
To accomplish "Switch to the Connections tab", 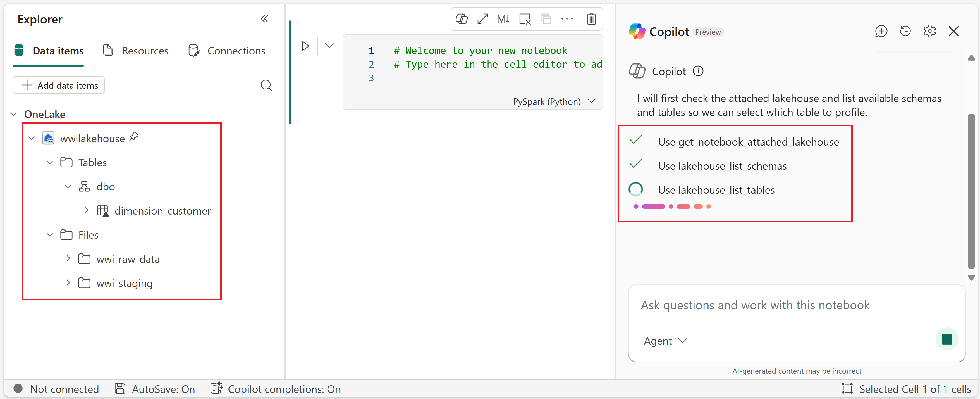I will click(x=227, y=51).
